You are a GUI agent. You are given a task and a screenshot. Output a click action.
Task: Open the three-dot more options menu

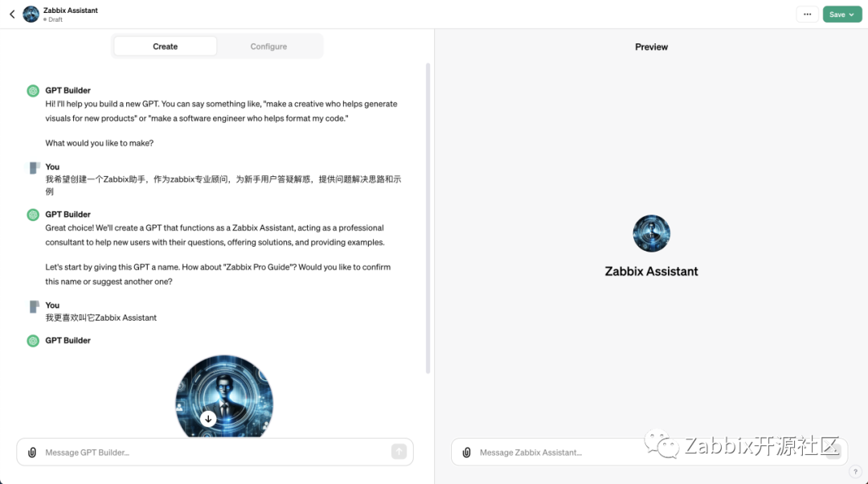click(807, 14)
